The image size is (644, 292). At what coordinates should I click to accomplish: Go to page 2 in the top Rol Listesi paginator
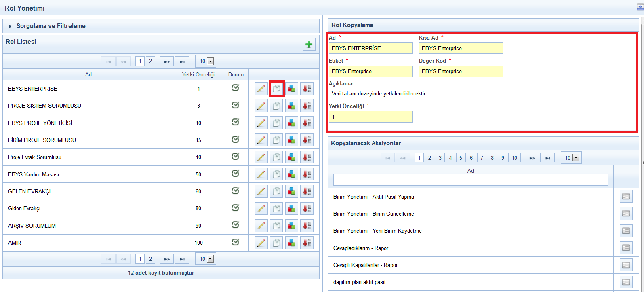[150, 61]
